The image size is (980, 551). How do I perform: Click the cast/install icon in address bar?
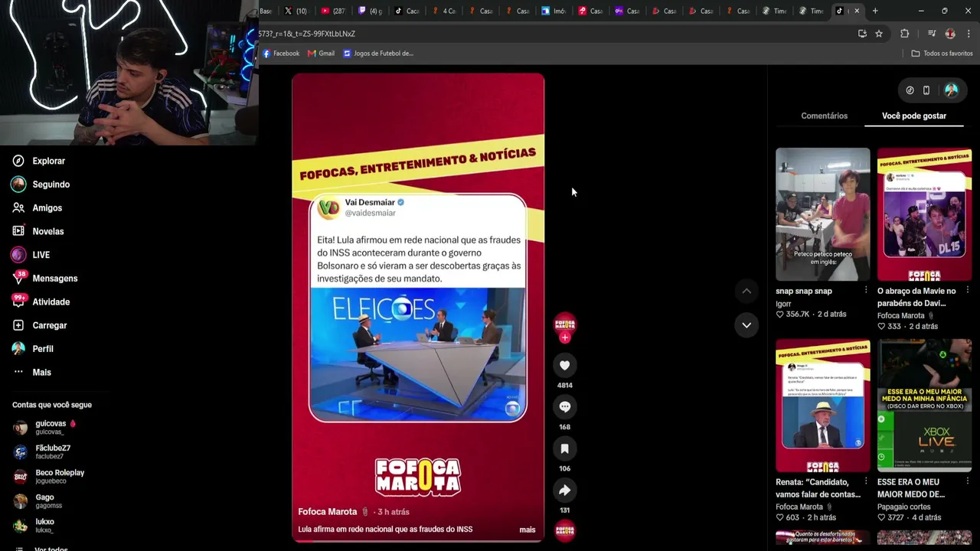tap(862, 34)
